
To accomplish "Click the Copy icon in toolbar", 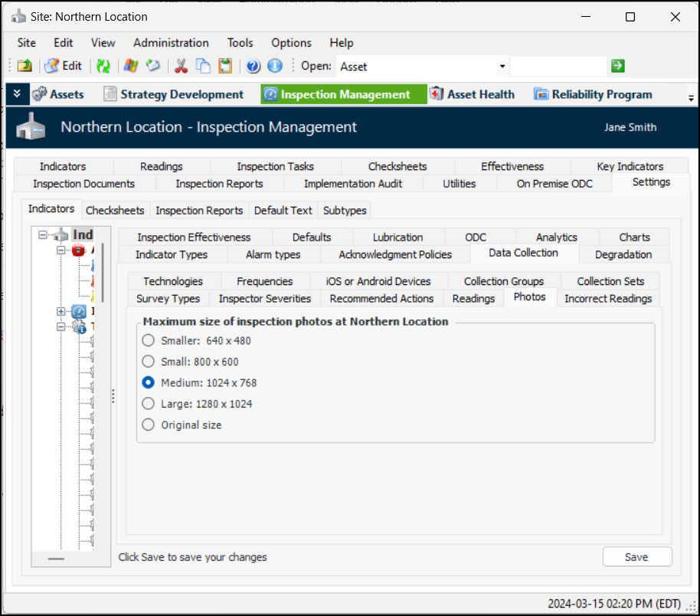I will pyautogui.click(x=203, y=66).
